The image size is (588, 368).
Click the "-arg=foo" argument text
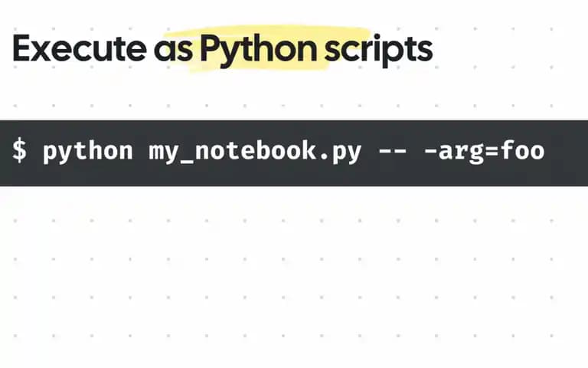coord(484,151)
